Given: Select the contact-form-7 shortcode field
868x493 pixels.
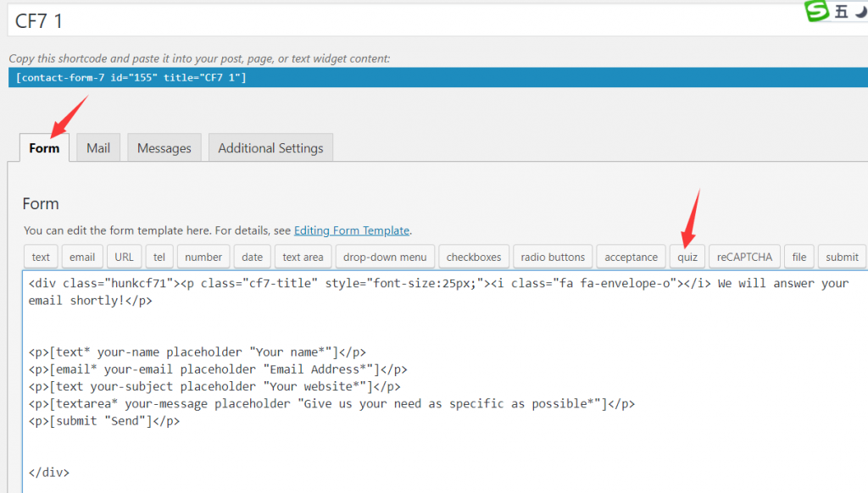Looking at the screenshot, I should (x=438, y=77).
